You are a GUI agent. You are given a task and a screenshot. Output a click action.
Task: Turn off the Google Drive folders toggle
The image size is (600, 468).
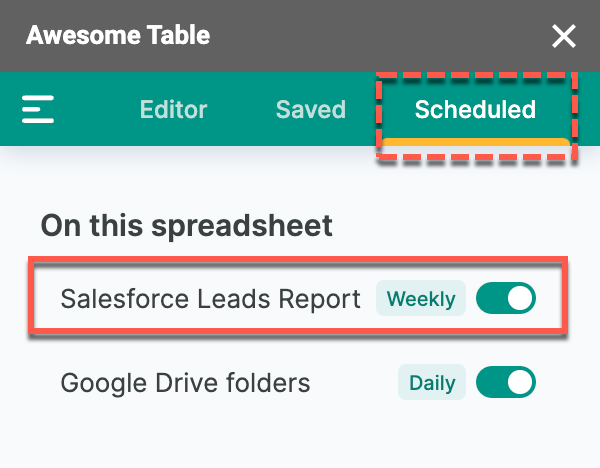tap(506, 382)
